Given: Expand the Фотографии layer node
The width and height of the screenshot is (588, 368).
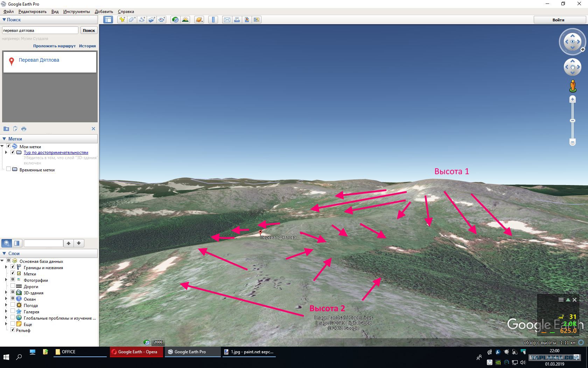Looking at the screenshot, I should (x=6, y=280).
